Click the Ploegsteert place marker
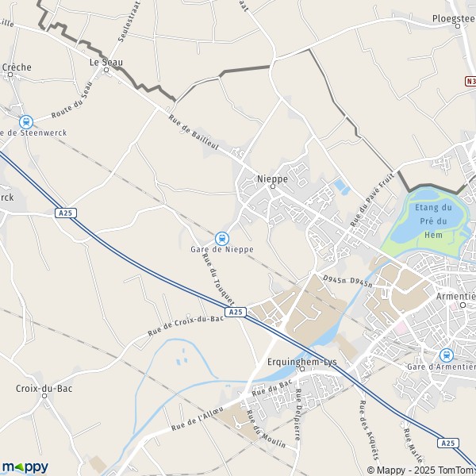Image resolution: width=476 pixels, height=476 pixels. pyautogui.click(x=458, y=26)
